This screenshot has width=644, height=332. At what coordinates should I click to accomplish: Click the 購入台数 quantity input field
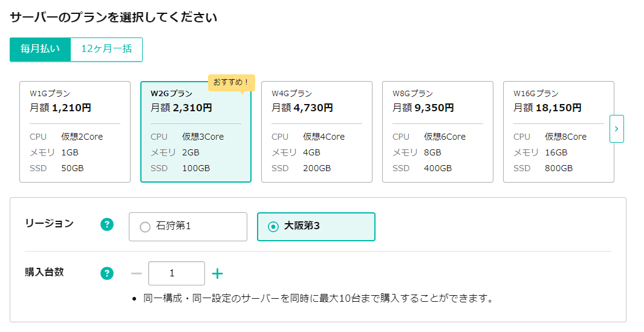coord(176,273)
